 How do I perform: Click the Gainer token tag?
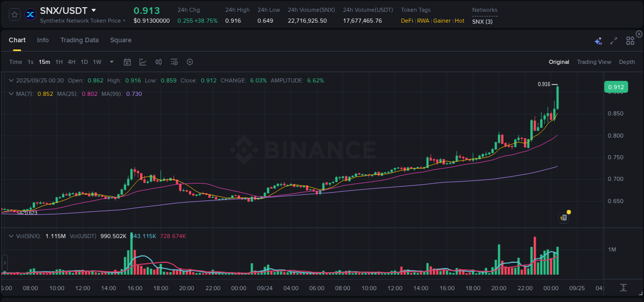click(442, 21)
